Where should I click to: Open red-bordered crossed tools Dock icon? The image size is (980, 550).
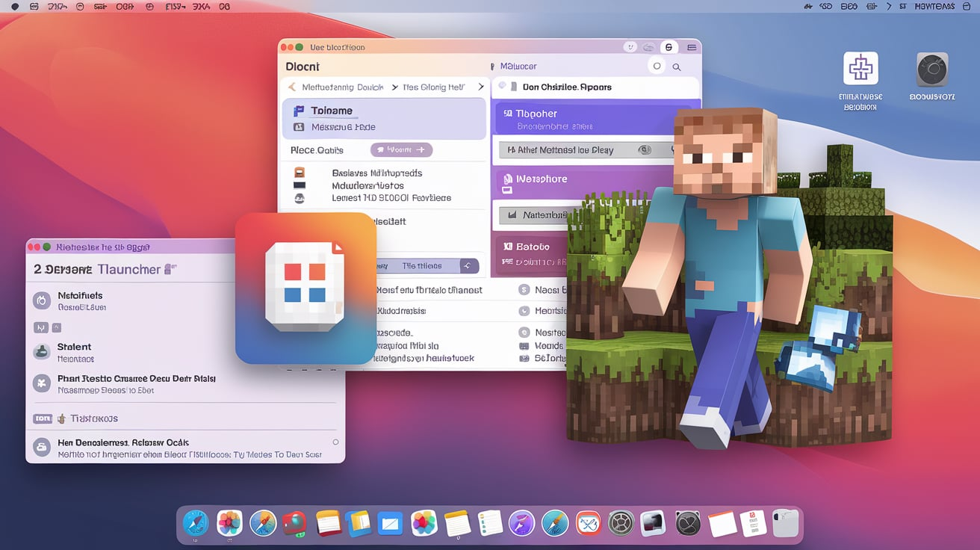(x=589, y=523)
